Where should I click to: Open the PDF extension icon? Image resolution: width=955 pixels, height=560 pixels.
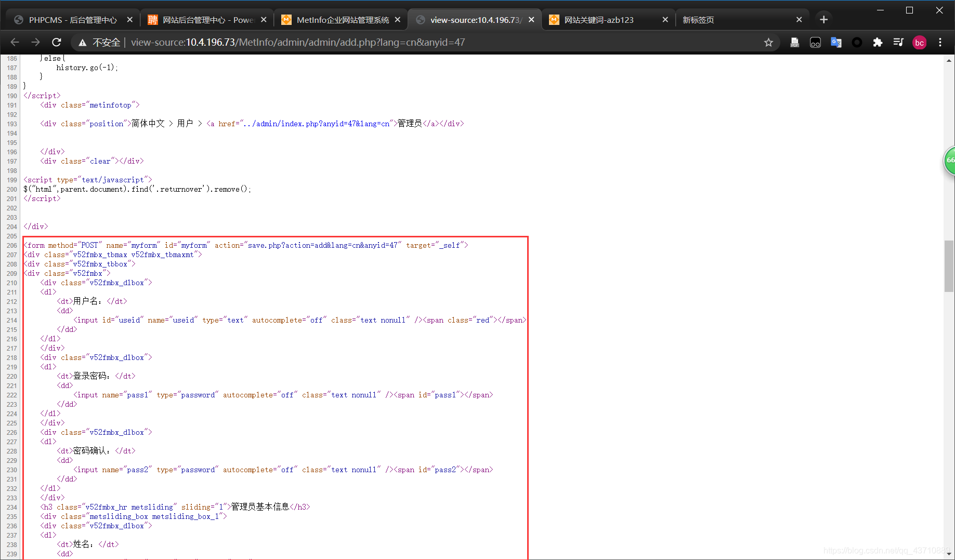point(794,43)
